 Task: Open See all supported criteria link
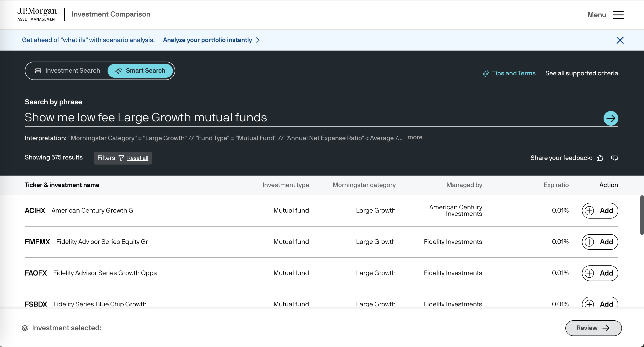(581, 73)
